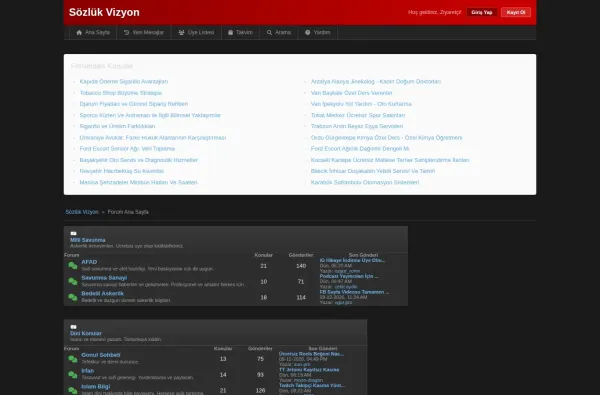Open the topic about Kapıda Ödeme Sigarillo
Viewport: 600px width, 395px height.
[x=124, y=82]
